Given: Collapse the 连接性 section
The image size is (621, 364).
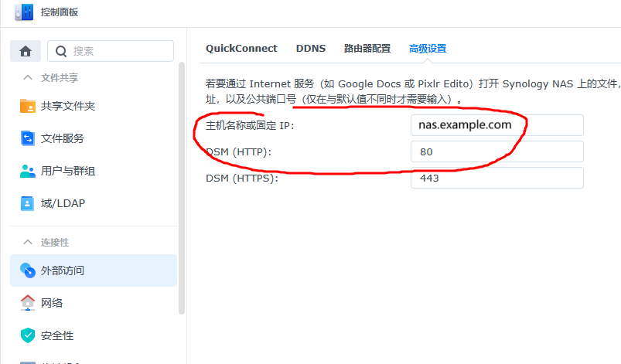Looking at the screenshot, I should [28, 242].
